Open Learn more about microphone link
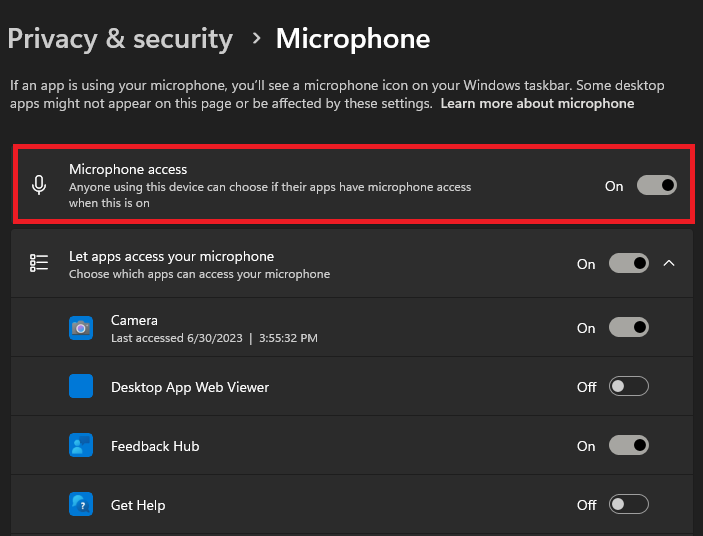703x536 pixels. pos(537,104)
